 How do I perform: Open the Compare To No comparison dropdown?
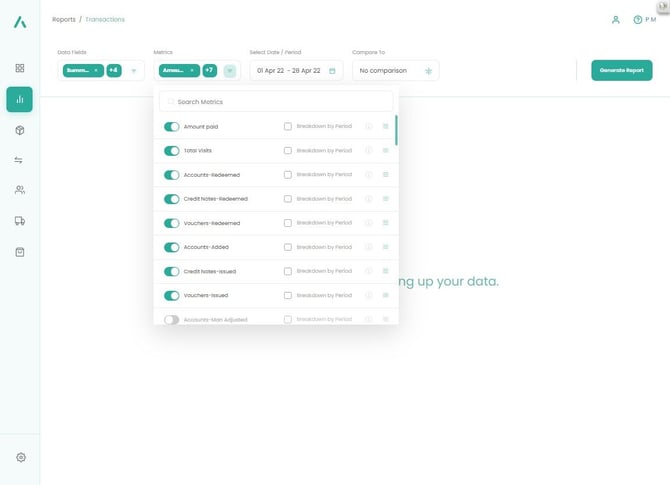point(395,71)
